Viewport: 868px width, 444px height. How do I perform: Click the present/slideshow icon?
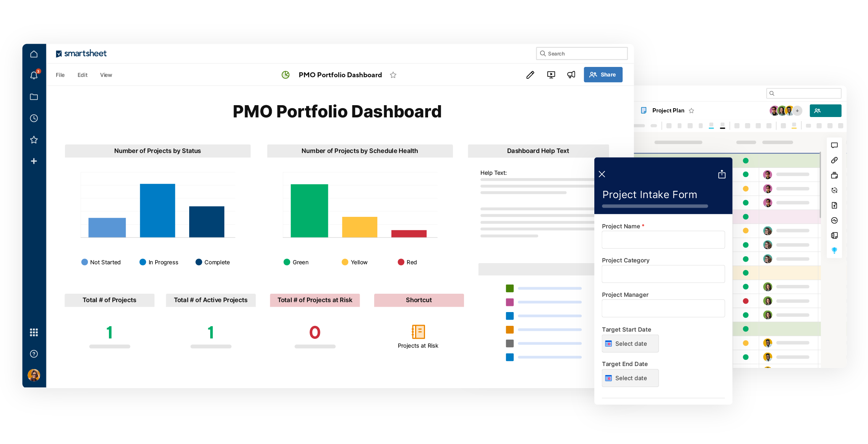pyautogui.click(x=552, y=75)
